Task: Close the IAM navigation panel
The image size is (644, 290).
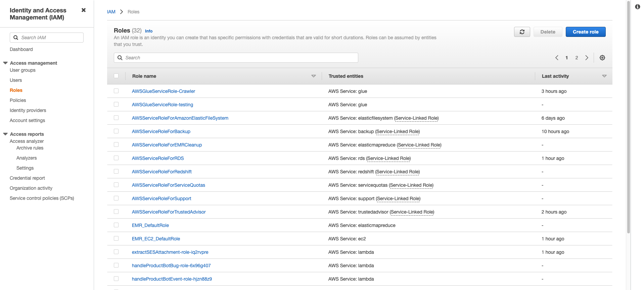Action: [x=84, y=10]
